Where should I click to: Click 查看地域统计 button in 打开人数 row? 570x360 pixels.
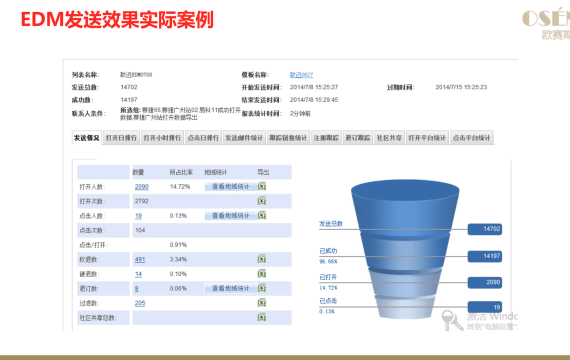click(230, 187)
